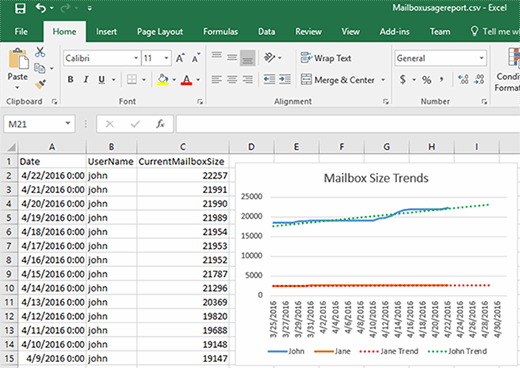520x368 pixels.
Task: Switch to the Team tab
Action: pos(440,32)
